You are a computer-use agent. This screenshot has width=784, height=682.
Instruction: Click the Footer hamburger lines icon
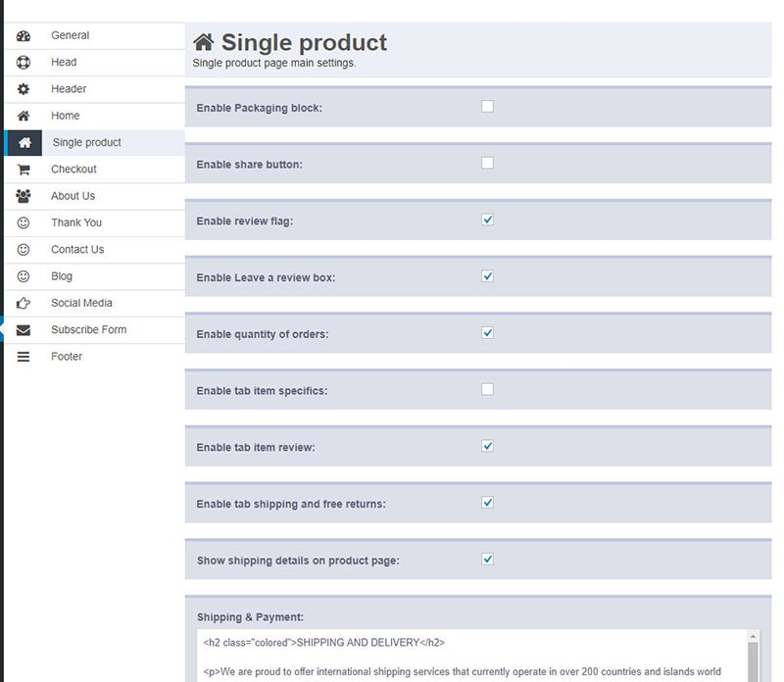pyautogui.click(x=24, y=357)
